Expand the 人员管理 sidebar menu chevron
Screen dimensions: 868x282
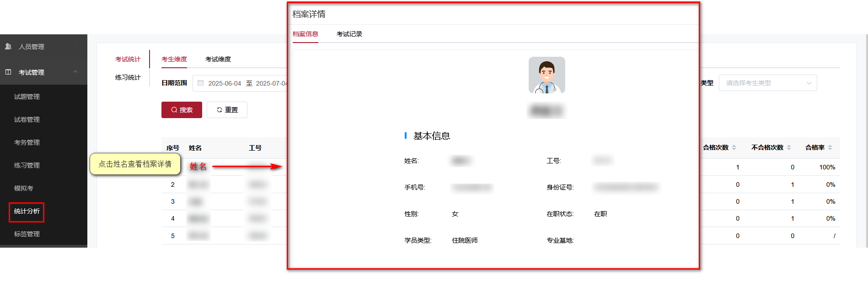(x=75, y=46)
